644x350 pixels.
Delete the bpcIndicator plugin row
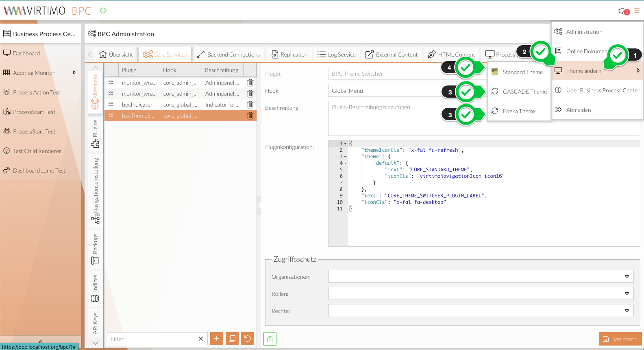(x=250, y=105)
